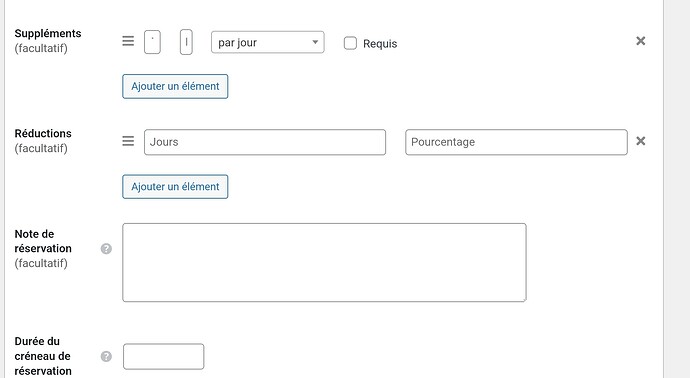This screenshot has width=690, height=378.
Task: Delete the Réductions row using its X
Action: point(641,141)
